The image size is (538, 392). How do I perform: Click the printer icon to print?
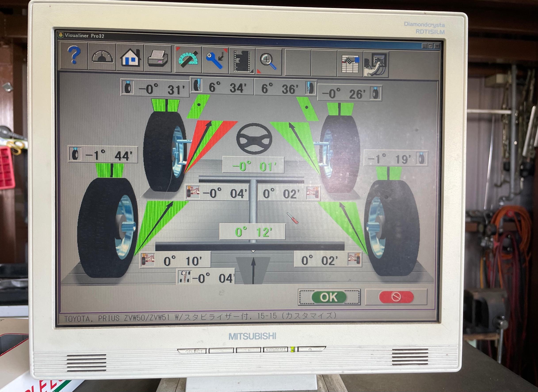(157, 58)
